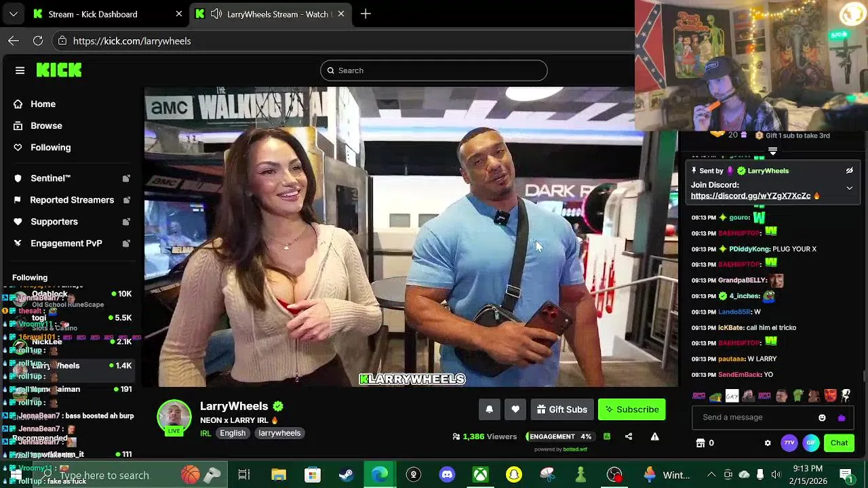Open the GIF picker button
868x488 pixels.
tap(811, 443)
